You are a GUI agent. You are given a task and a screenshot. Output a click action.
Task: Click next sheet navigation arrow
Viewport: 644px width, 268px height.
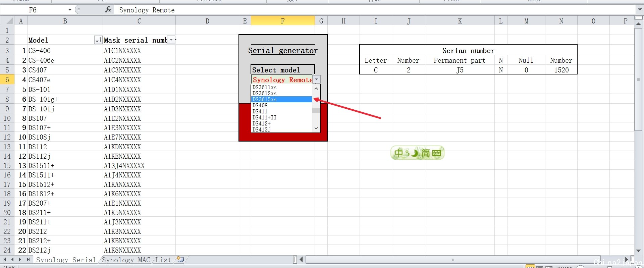(20, 260)
